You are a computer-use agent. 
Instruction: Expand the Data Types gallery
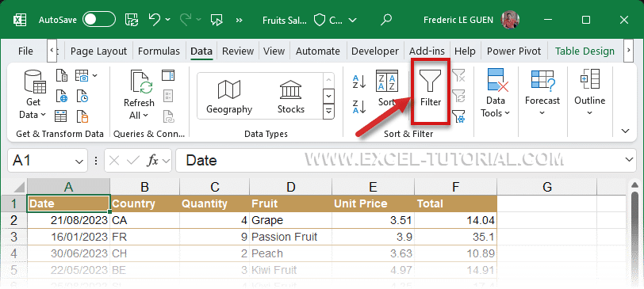(328, 111)
